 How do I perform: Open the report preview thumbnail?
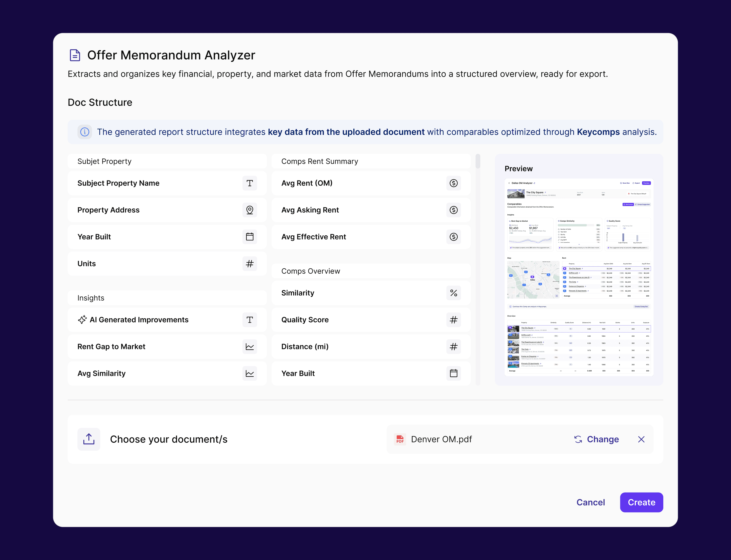click(579, 277)
